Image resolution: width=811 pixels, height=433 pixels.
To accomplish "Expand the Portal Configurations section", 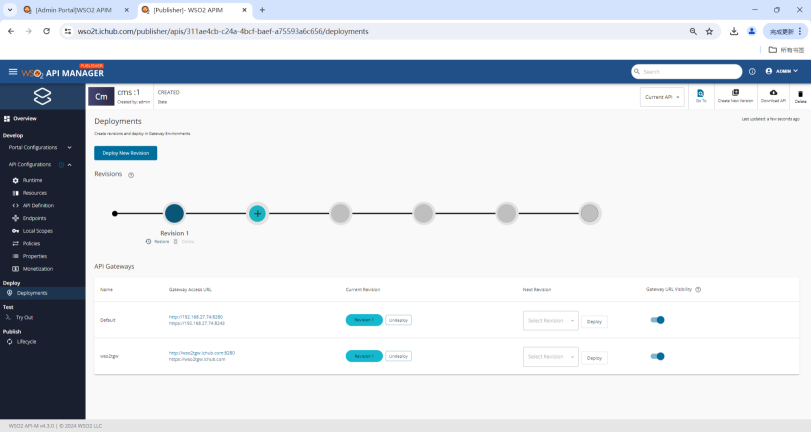I will coord(45,147).
